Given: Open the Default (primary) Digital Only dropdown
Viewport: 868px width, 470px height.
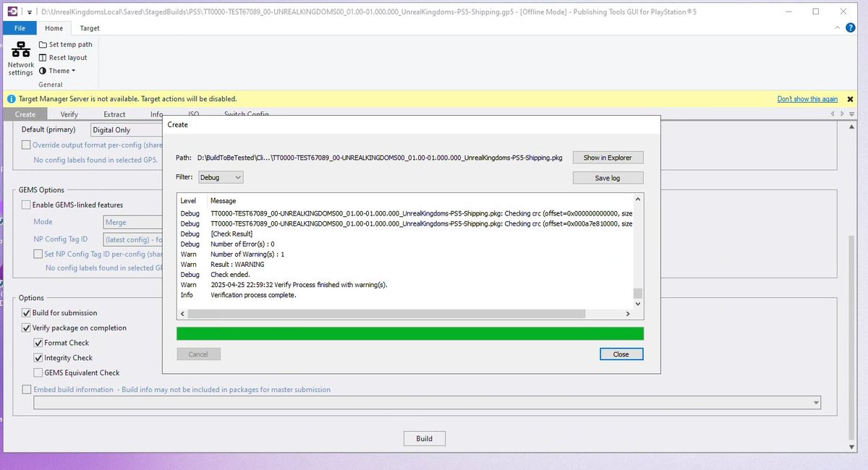Looking at the screenshot, I should (126, 130).
